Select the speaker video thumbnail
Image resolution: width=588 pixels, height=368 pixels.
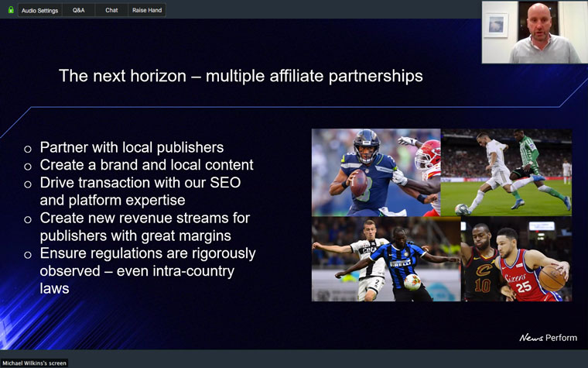pyautogui.click(x=535, y=33)
